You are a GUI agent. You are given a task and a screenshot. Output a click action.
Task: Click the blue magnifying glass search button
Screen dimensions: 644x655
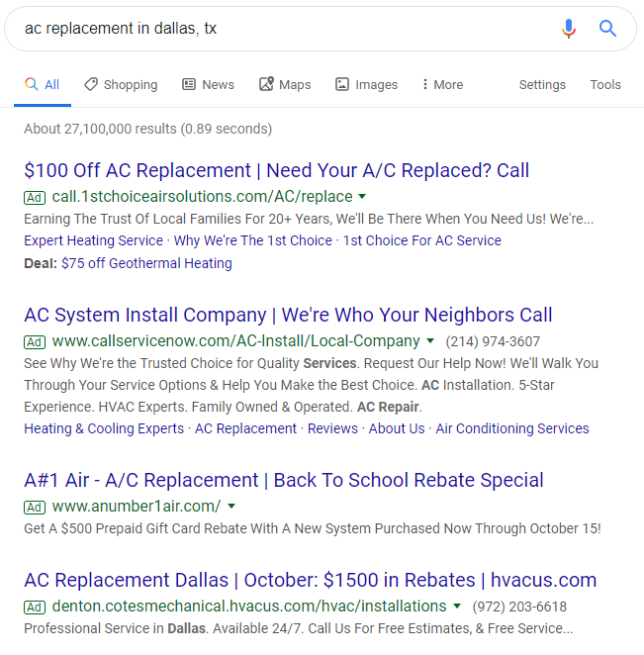[608, 29]
